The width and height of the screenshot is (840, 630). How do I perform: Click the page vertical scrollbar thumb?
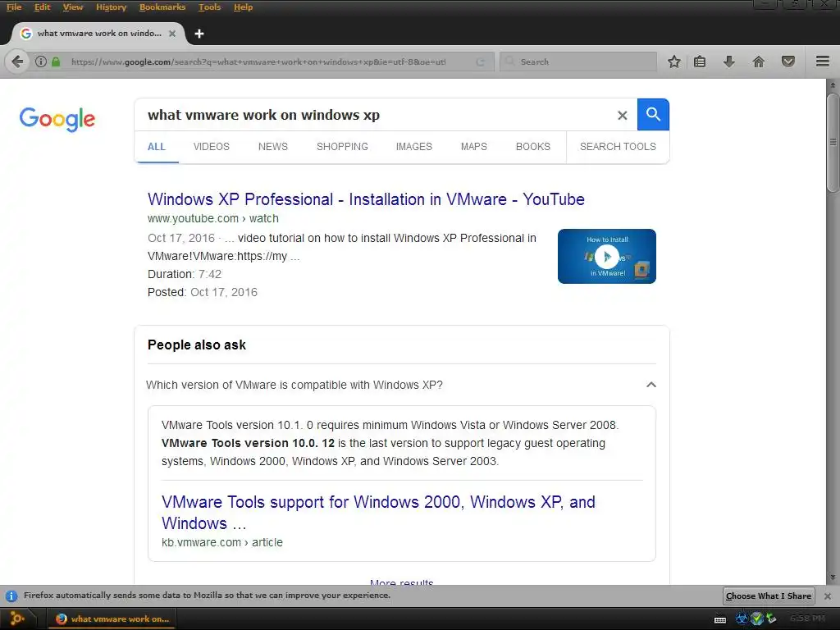click(x=833, y=143)
